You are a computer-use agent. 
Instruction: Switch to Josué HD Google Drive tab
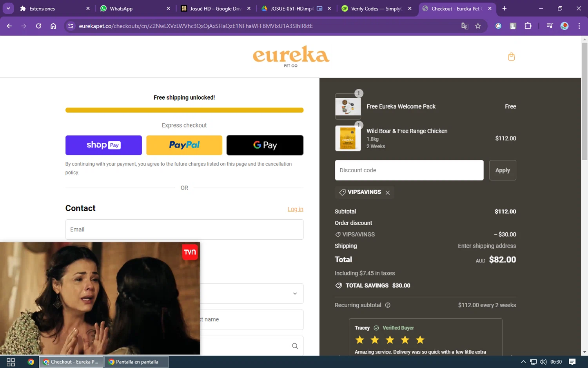point(216,8)
